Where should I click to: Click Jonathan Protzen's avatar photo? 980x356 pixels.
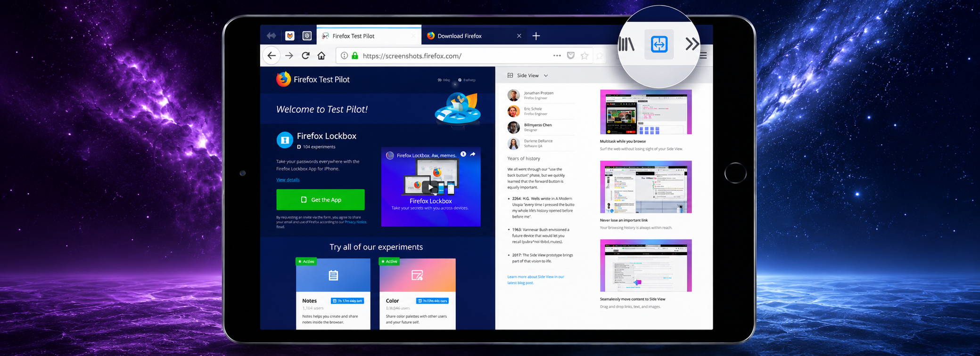(x=513, y=95)
